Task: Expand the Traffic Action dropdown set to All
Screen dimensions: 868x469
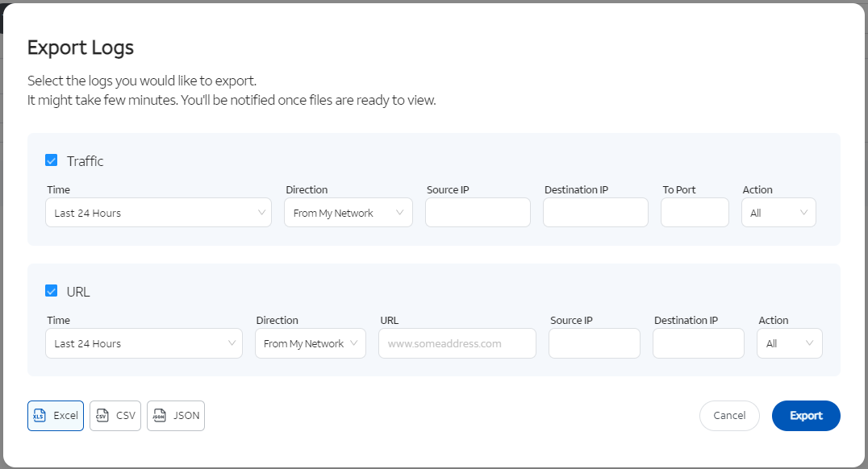Action: 778,212
